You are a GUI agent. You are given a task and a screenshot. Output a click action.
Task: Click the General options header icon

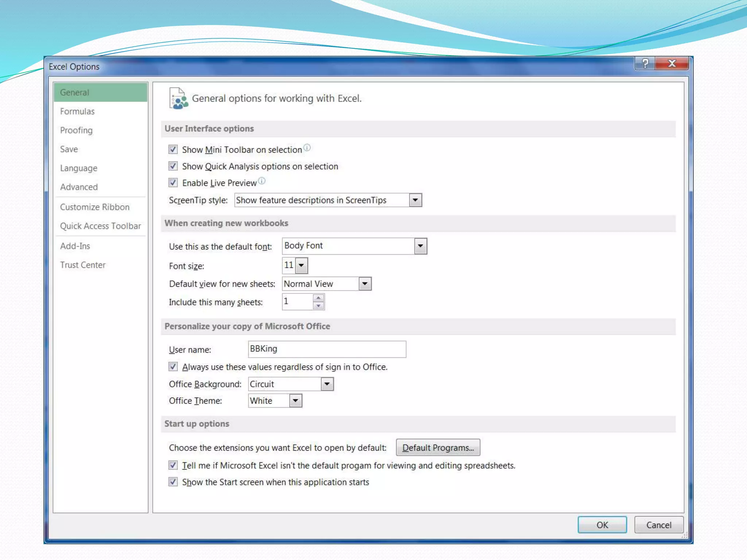[178, 98]
